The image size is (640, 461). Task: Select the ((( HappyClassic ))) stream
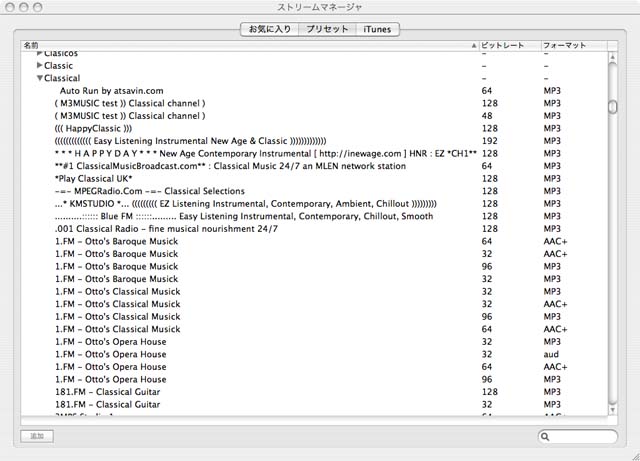pyautogui.click(x=314, y=128)
